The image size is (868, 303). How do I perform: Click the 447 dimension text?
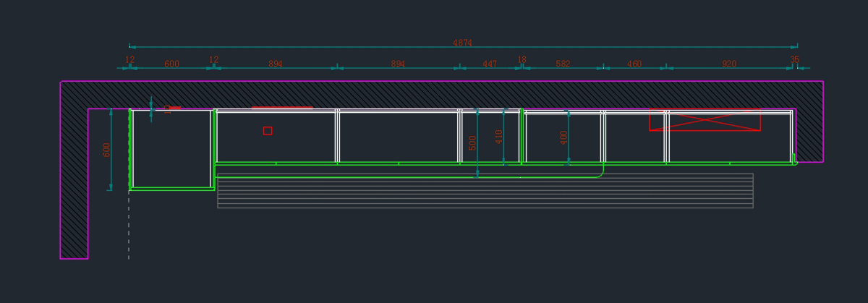tap(490, 64)
